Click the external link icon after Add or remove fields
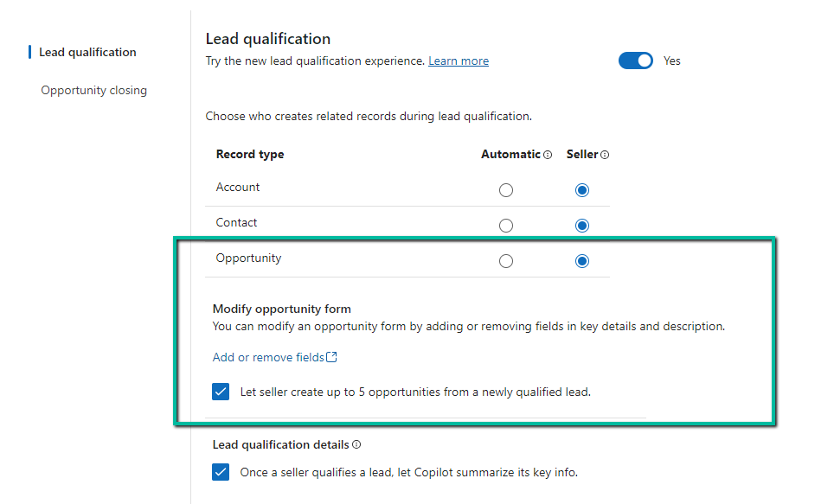This screenshot has height=504, width=834. coord(333,356)
